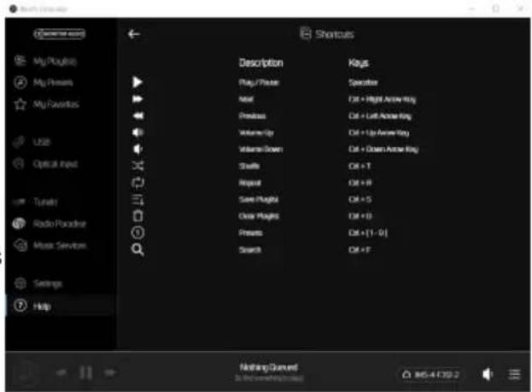Click the Volume Down description

point(260,149)
